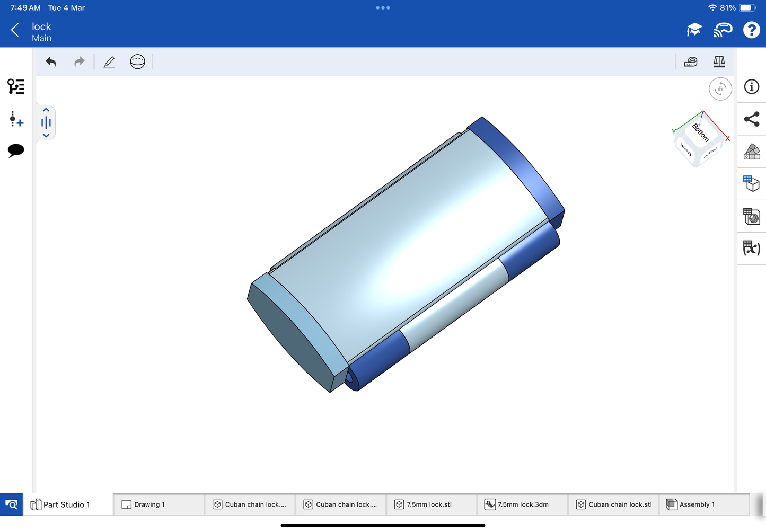Open the feature list panel
The width and height of the screenshot is (766, 532).
16,86
